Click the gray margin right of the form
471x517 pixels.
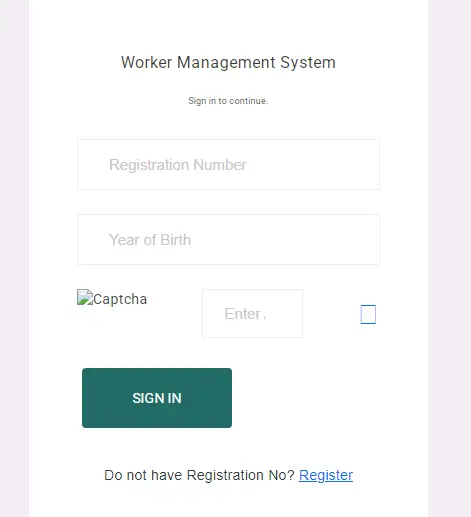[449, 258]
